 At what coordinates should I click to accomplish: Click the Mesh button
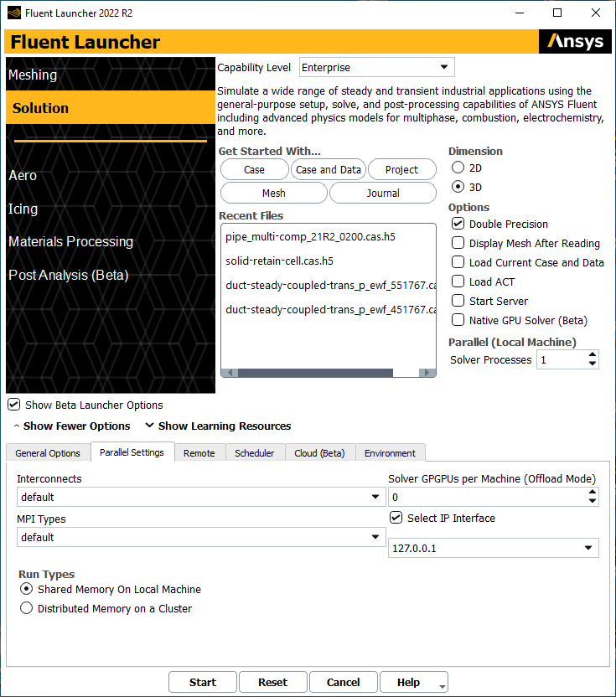tap(274, 193)
